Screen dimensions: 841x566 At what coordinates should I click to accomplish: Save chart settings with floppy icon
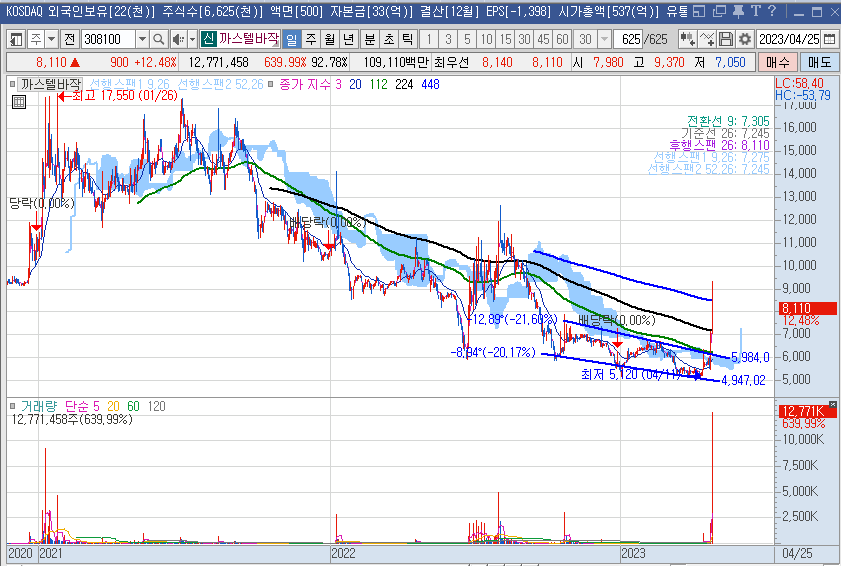(726, 39)
